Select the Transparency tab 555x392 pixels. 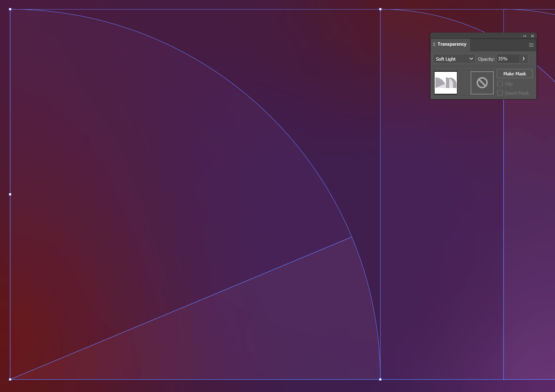[x=452, y=44]
